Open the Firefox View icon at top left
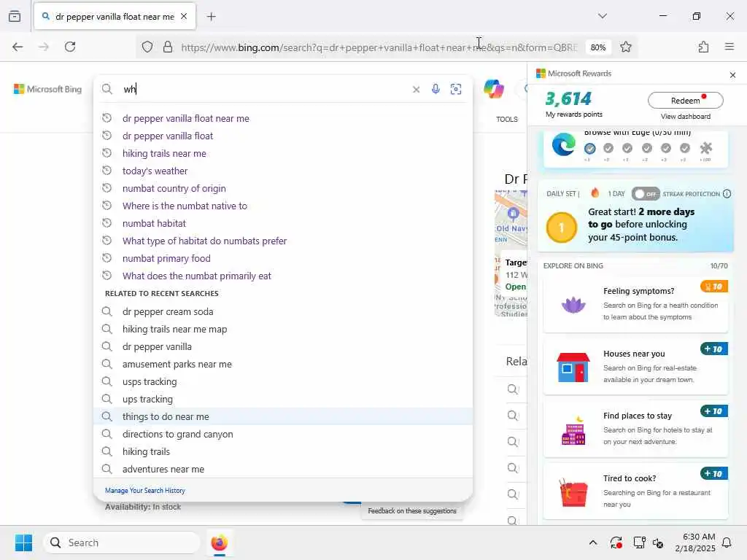747x560 pixels. pos(15,16)
